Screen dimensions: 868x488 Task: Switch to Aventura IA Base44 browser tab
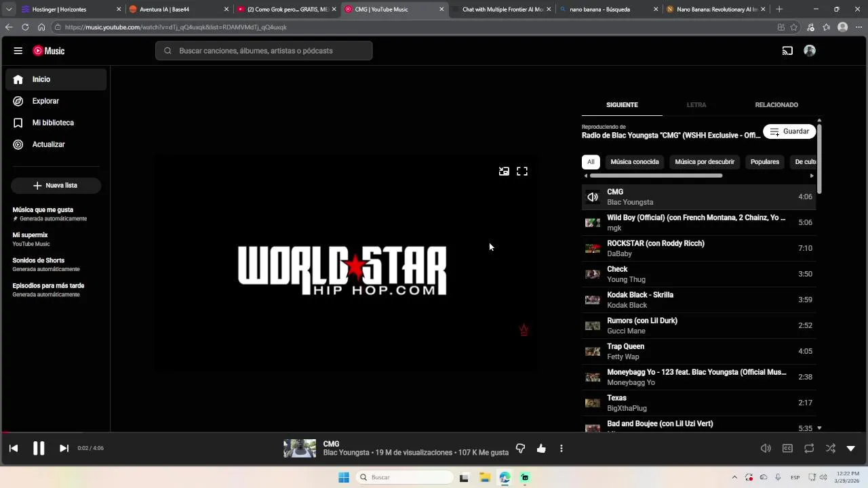(179, 9)
